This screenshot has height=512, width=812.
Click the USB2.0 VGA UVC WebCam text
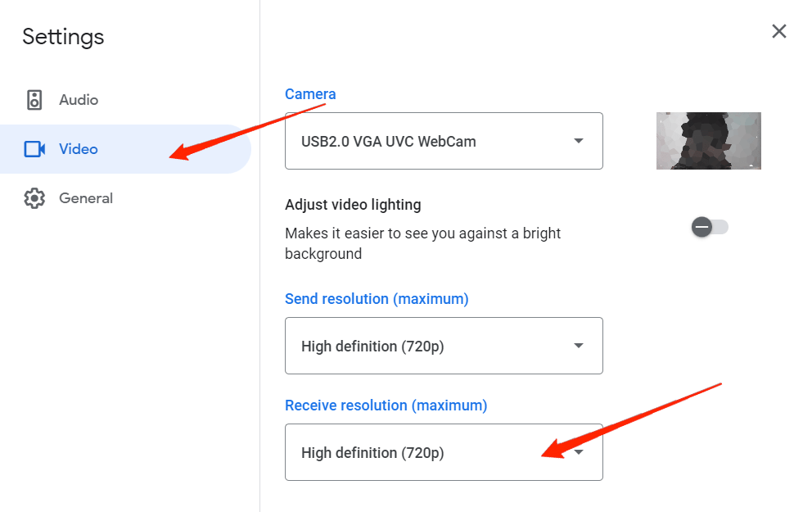(x=388, y=141)
